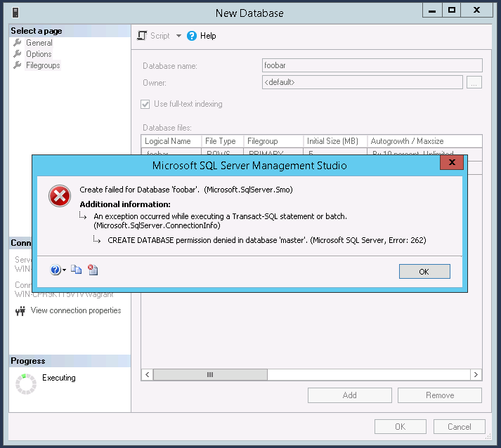Open the help icon in the error dialog

56,270
